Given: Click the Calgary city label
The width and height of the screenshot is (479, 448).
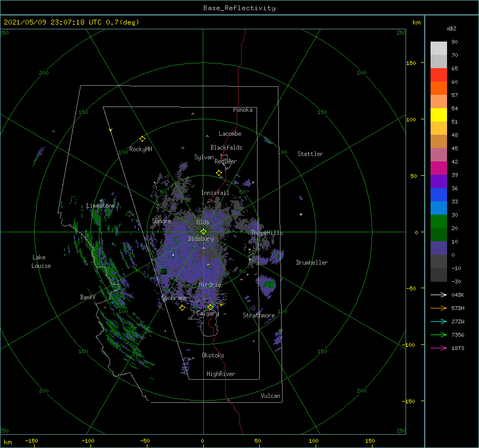Looking at the screenshot, I should coord(208,313).
